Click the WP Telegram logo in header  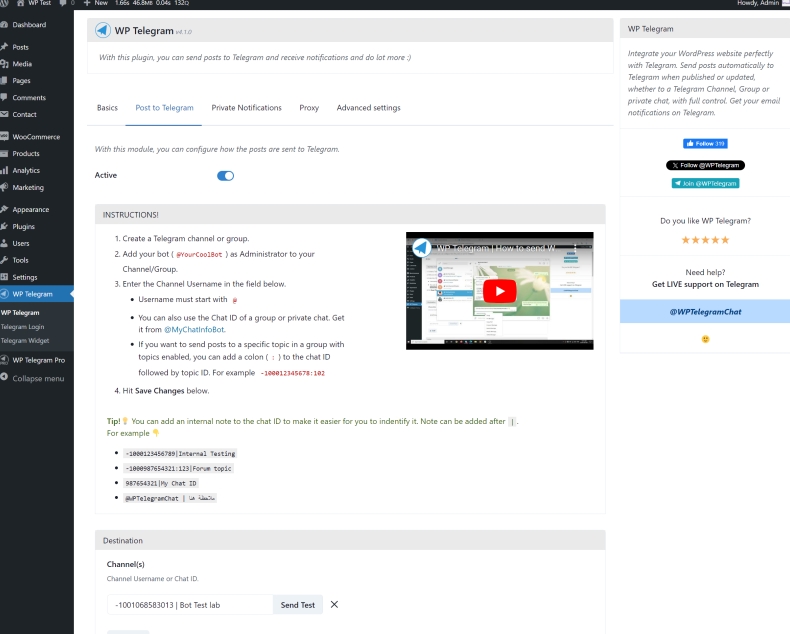103,31
